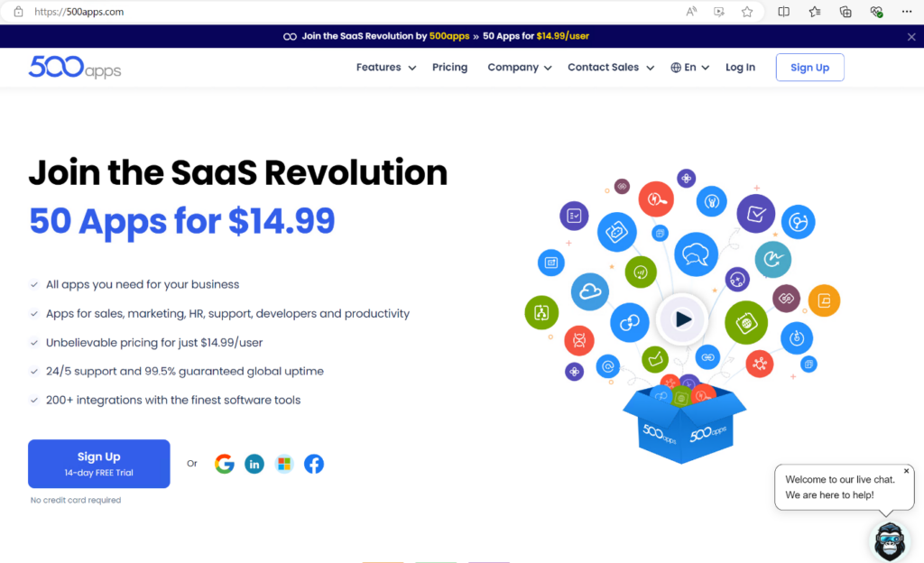Click the yellow 500apps link in the banner
Image resolution: width=924 pixels, height=563 pixels.
pyautogui.click(x=449, y=36)
